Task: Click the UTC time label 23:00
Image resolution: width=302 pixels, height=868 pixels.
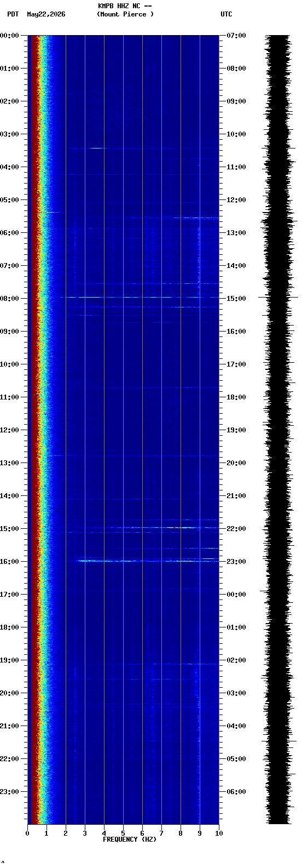Action: coord(236,562)
